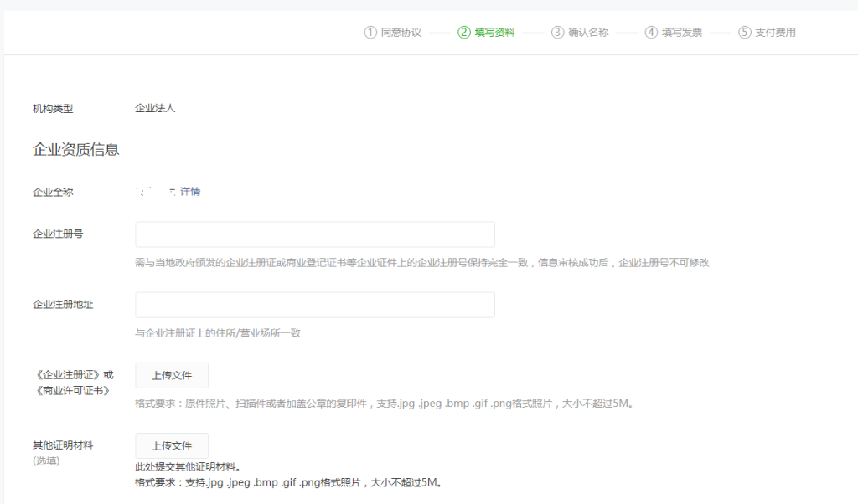Select the 填写资料 step label

[495, 33]
